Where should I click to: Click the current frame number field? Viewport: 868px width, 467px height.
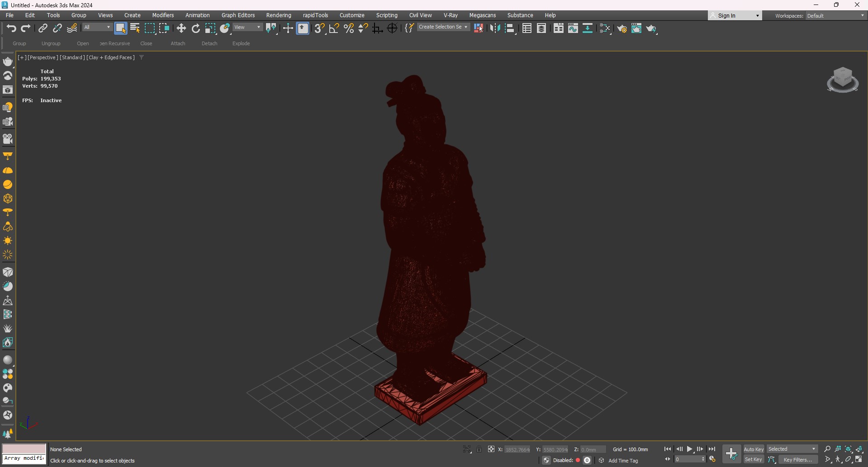pyautogui.click(x=690, y=459)
